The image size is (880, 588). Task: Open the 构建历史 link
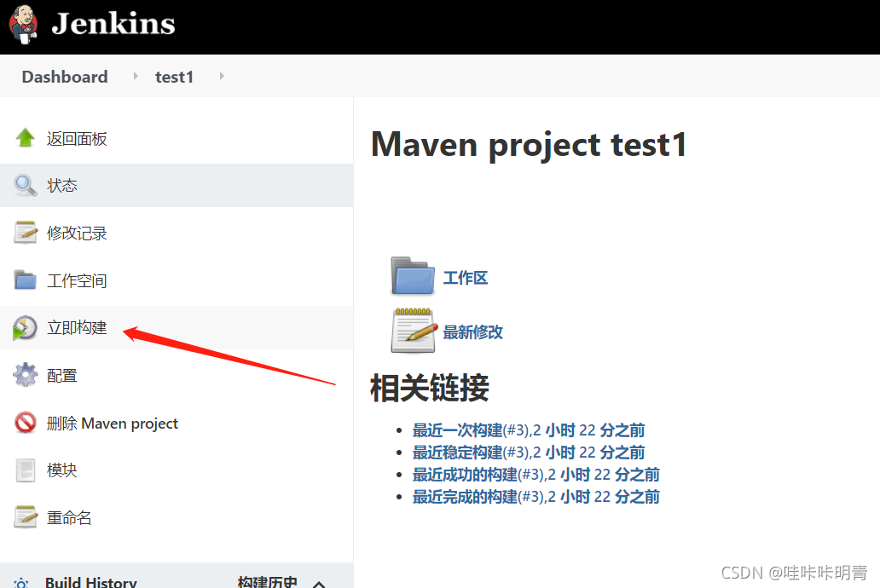[x=267, y=582]
